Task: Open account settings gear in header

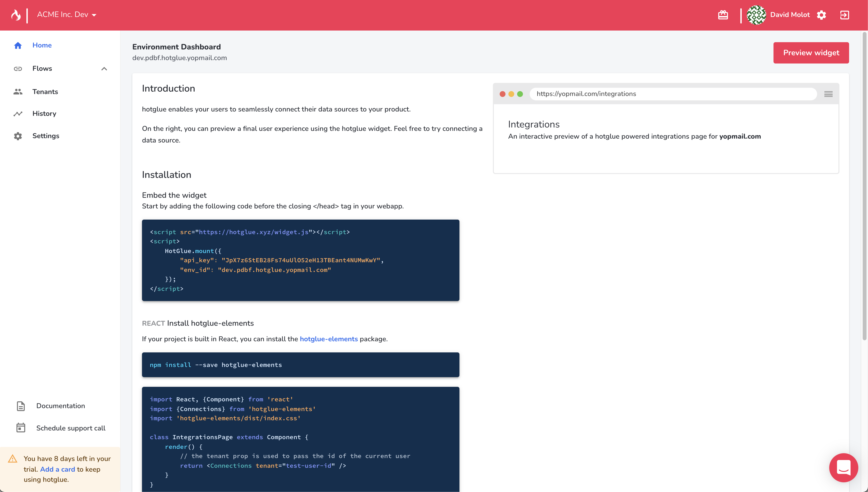Action: 821,15
